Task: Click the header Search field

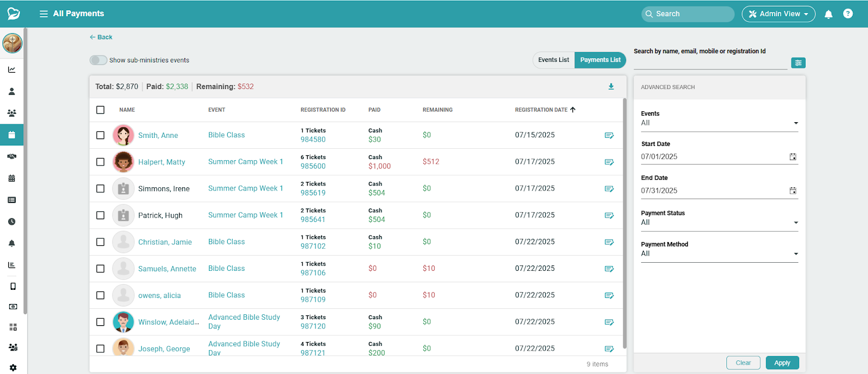Action: pyautogui.click(x=688, y=14)
